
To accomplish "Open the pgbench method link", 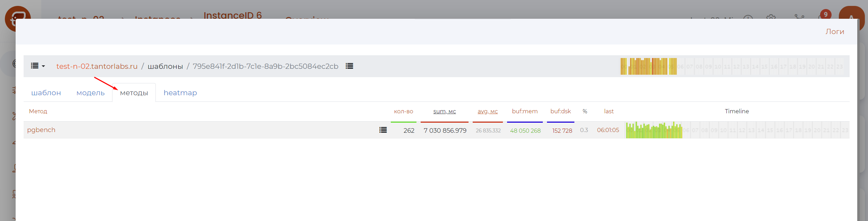I will point(41,130).
